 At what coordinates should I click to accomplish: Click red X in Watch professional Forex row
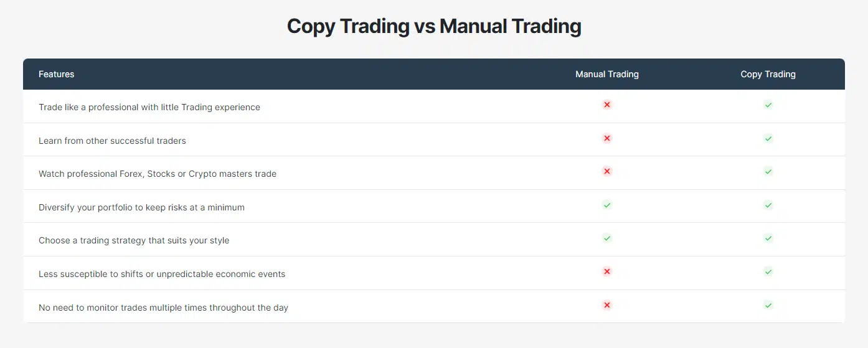[x=607, y=171]
